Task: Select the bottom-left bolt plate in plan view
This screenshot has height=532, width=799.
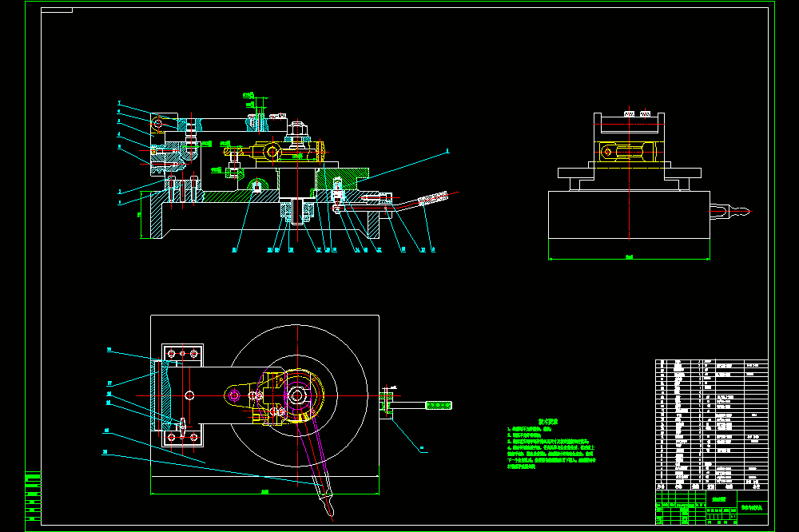Action: [182, 437]
